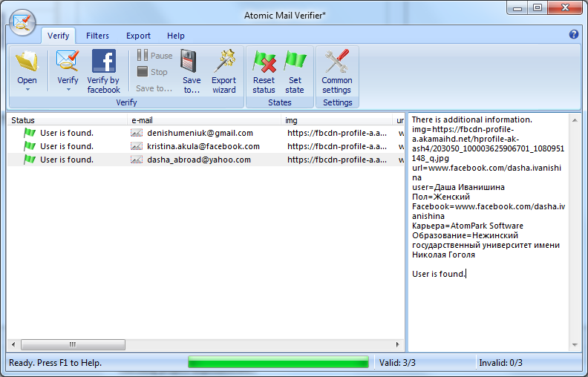Click green flag of dasha_abroad row
Image resolution: width=588 pixels, height=377 pixels.
29,160
